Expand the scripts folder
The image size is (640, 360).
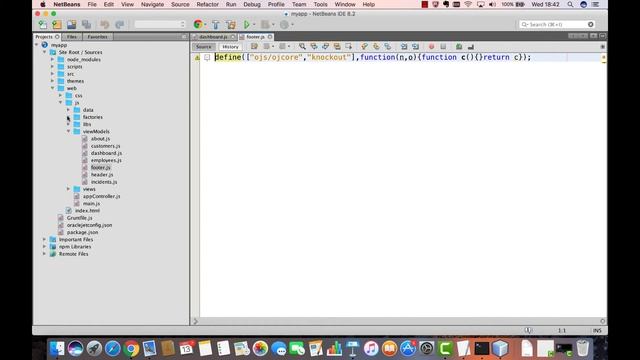[x=52, y=67]
